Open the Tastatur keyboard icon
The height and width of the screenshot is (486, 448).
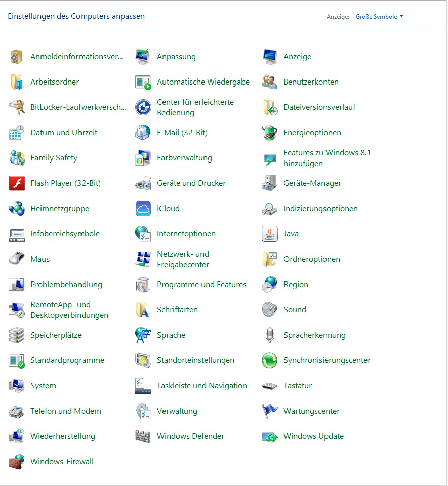tap(269, 386)
